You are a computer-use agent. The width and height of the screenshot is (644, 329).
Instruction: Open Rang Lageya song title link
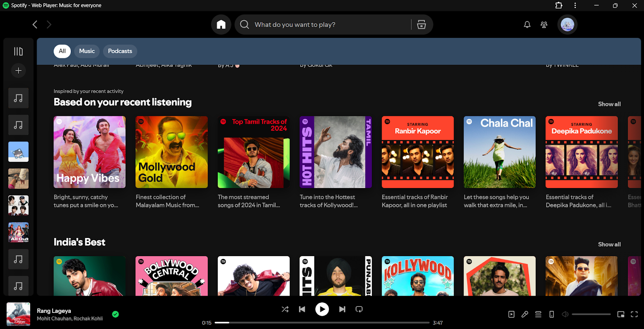click(x=54, y=311)
